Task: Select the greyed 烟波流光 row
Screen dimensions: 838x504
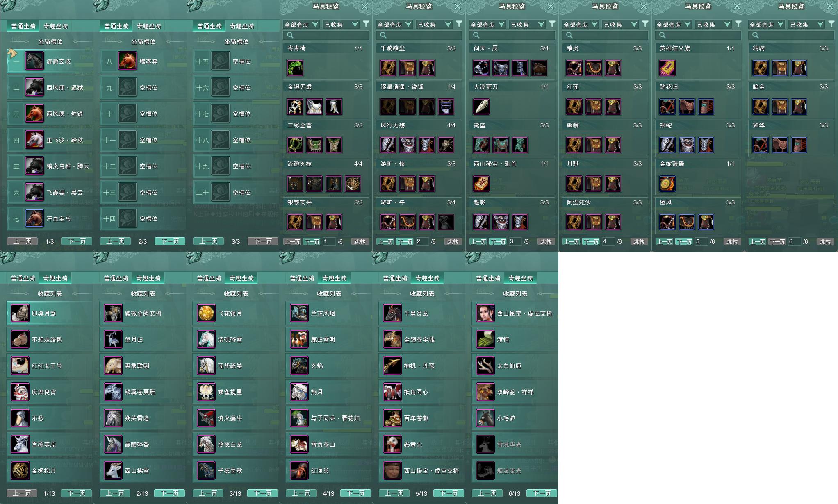Action: [x=515, y=470]
